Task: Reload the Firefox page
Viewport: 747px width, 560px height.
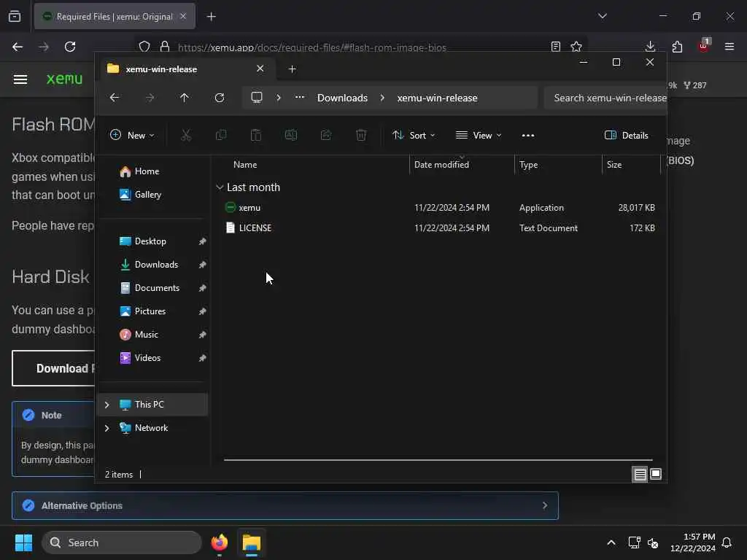Action: point(70,47)
